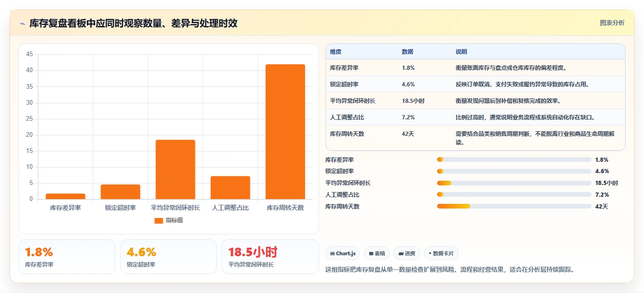Click the 18.5小时 table cell
The height and width of the screenshot is (293, 644).
[x=413, y=100]
